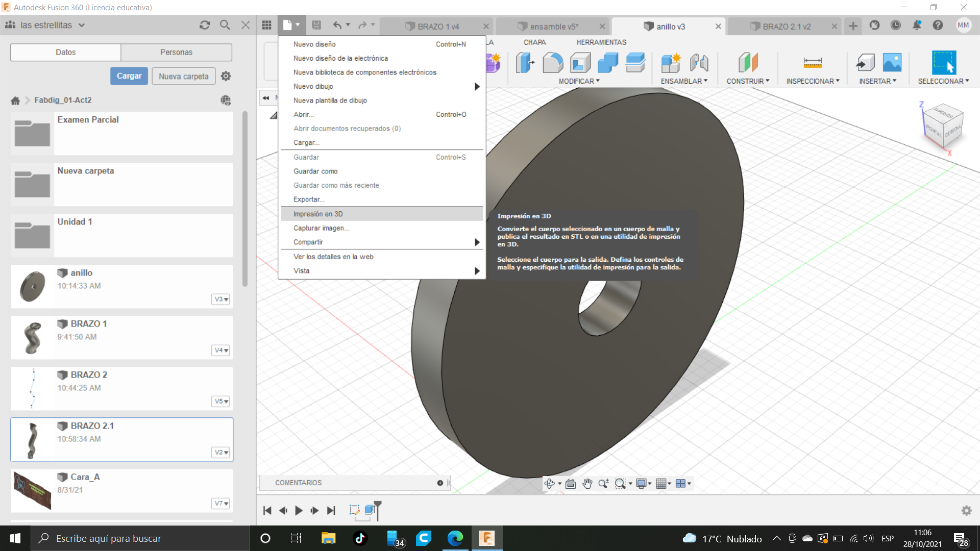The width and height of the screenshot is (980, 551).
Task: Click the Cargar button
Action: point(129,76)
